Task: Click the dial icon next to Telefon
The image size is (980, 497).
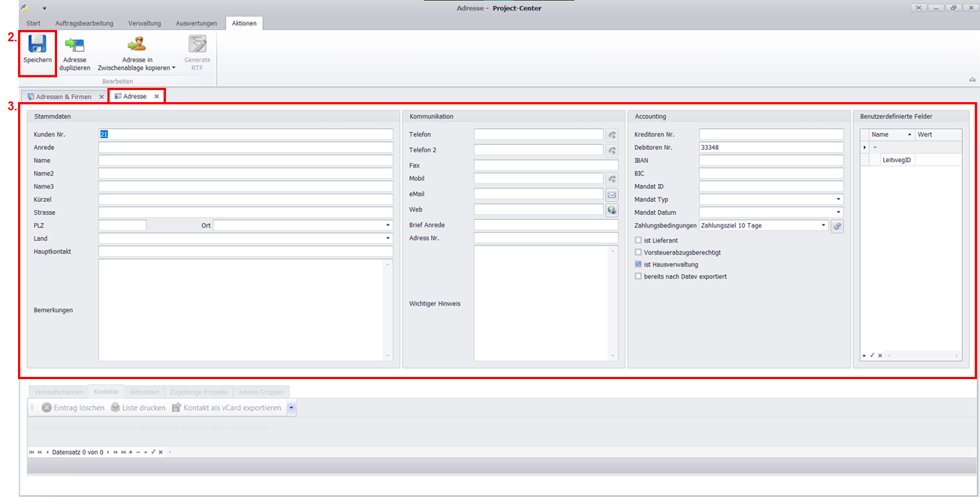Action: pyautogui.click(x=612, y=135)
